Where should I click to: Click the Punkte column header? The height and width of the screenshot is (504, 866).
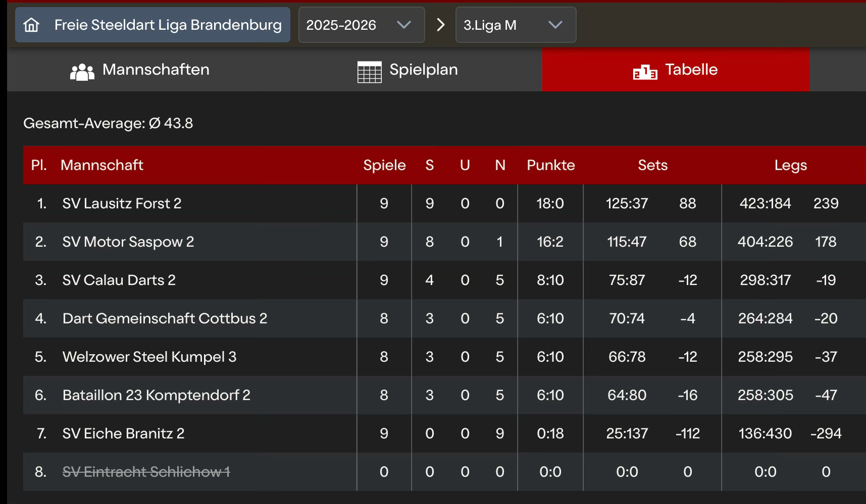click(550, 165)
